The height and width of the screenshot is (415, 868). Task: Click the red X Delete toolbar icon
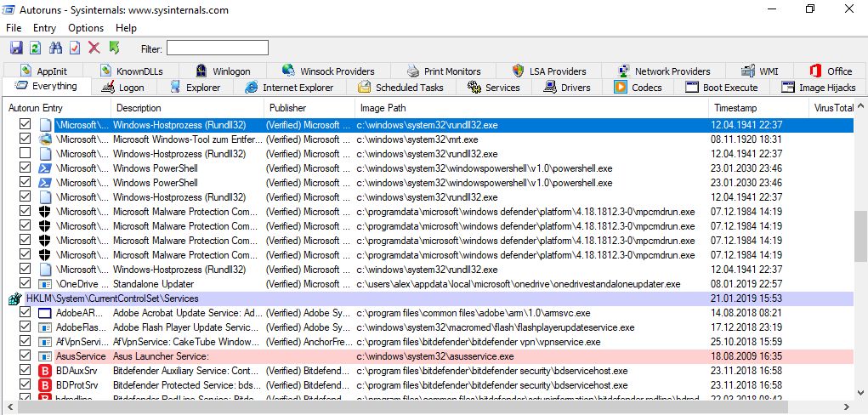[94, 48]
